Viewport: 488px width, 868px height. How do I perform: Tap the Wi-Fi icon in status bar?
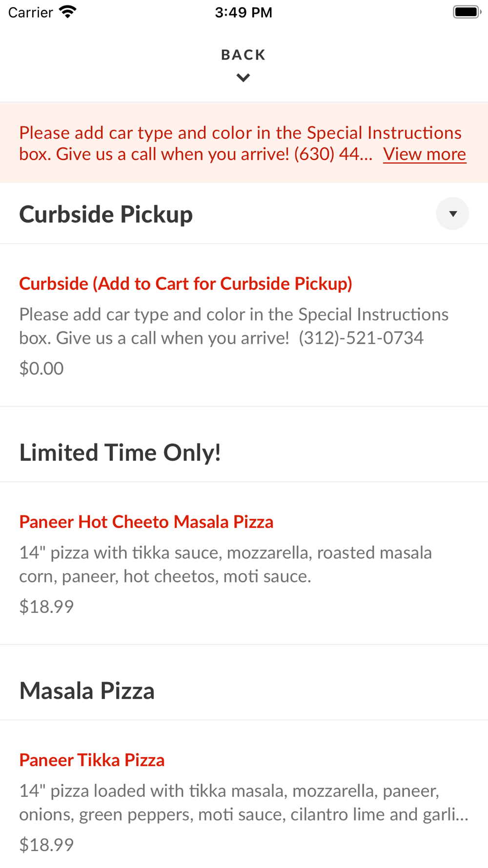(68, 12)
